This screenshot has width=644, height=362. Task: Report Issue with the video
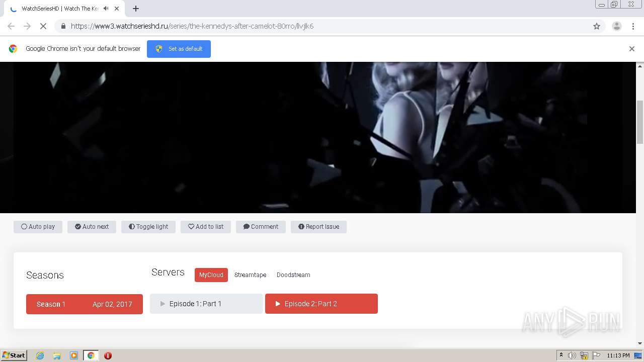point(318,227)
